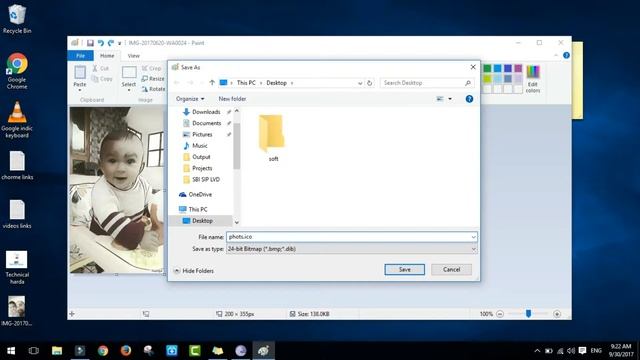This screenshot has height=360, width=640.
Task: Switch to the Home tab in Paint
Action: (x=107, y=56)
